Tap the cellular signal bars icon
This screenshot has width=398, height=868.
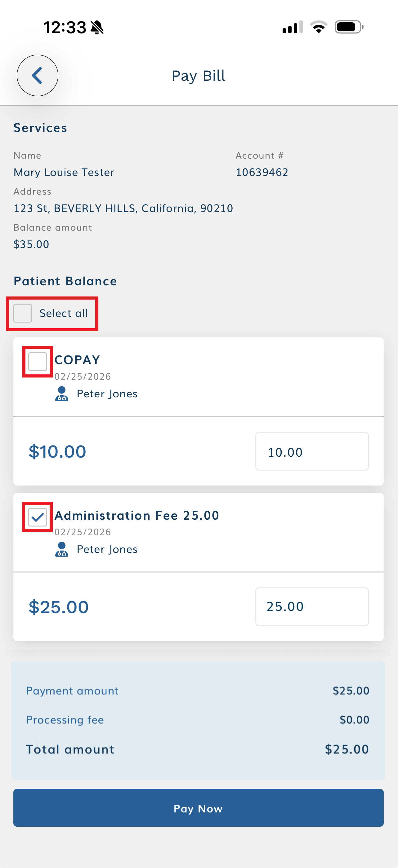click(x=292, y=27)
